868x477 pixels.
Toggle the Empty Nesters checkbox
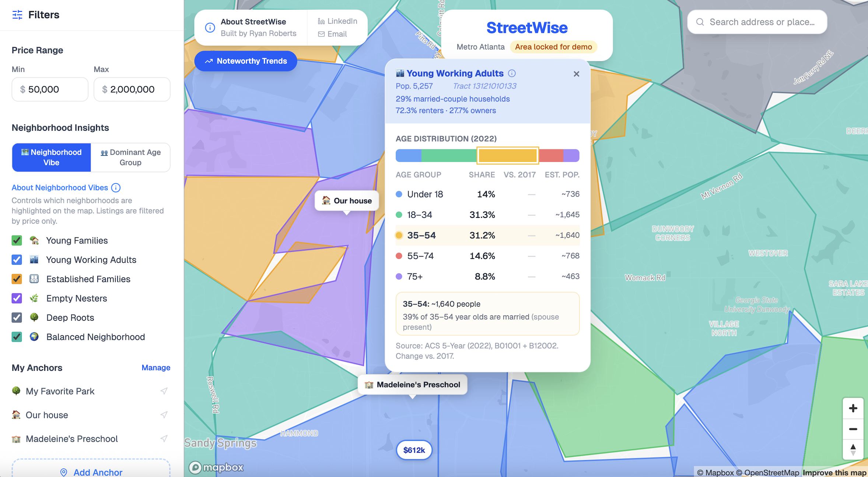[x=17, y=298]
